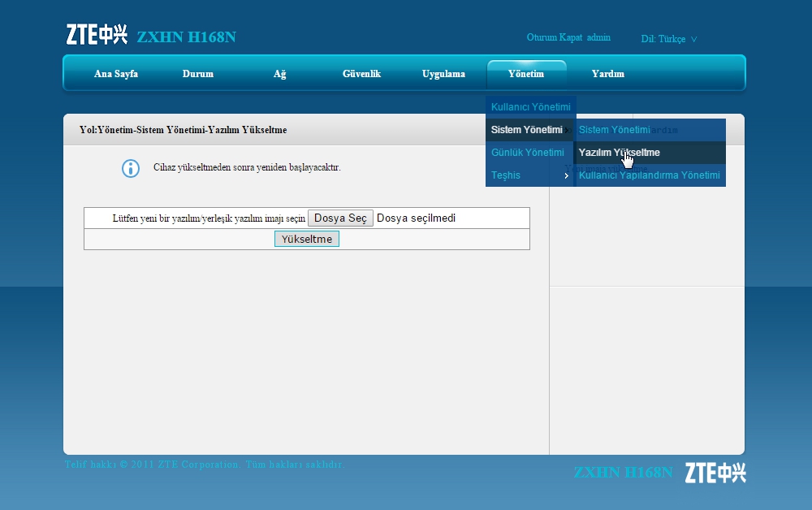Choose Yazılım Yükseltme submenu item
Viewport: 812px width, 510px height.
point(650,152)
